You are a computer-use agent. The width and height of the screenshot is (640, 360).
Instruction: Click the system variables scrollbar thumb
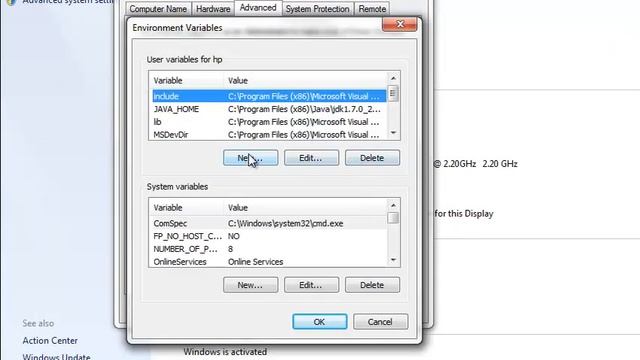pyautogui.click(x=393, y=218)
